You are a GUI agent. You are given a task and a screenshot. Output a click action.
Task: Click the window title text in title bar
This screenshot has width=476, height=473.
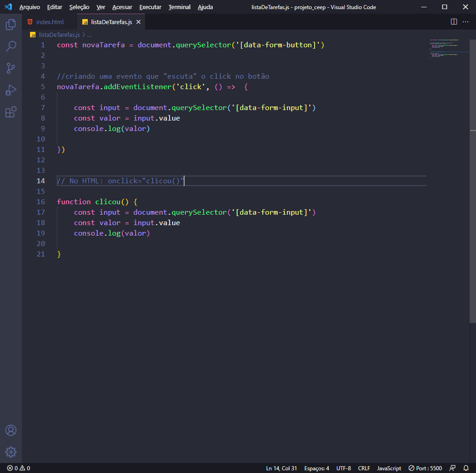pyautogui.click(x=314, y=7)
